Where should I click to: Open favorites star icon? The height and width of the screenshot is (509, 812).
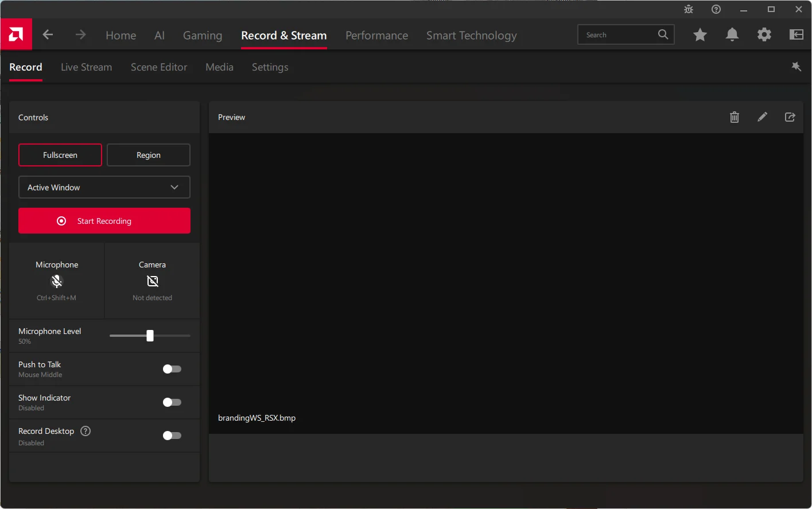point(700,35)
